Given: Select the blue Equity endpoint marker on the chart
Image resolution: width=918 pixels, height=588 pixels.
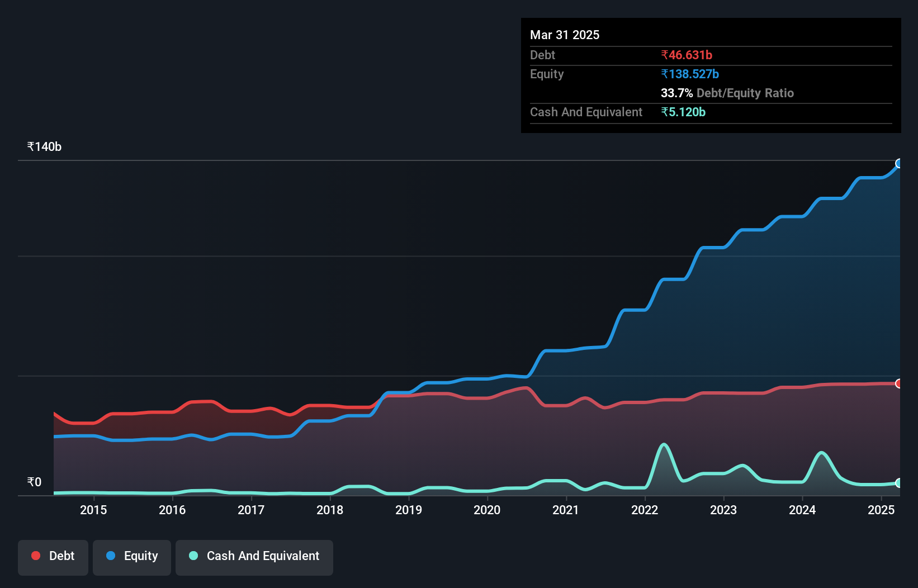Looking at the screenshot, I should click(899, 163).
